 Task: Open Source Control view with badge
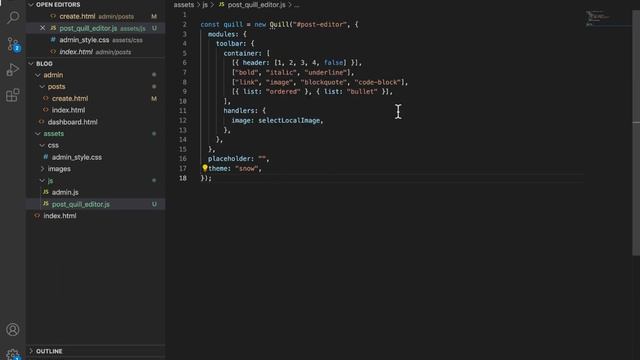point(13,44)
